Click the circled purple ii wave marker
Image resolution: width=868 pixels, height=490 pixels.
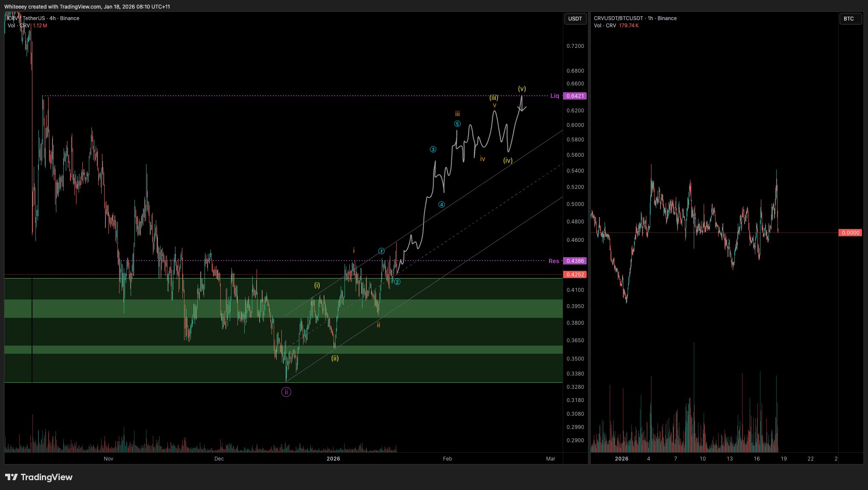(x=286, y=392)
